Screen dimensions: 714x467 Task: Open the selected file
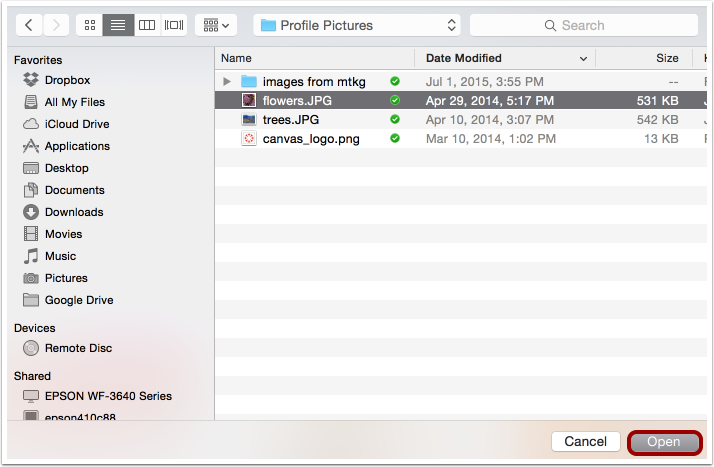click(x=664, y=442)
